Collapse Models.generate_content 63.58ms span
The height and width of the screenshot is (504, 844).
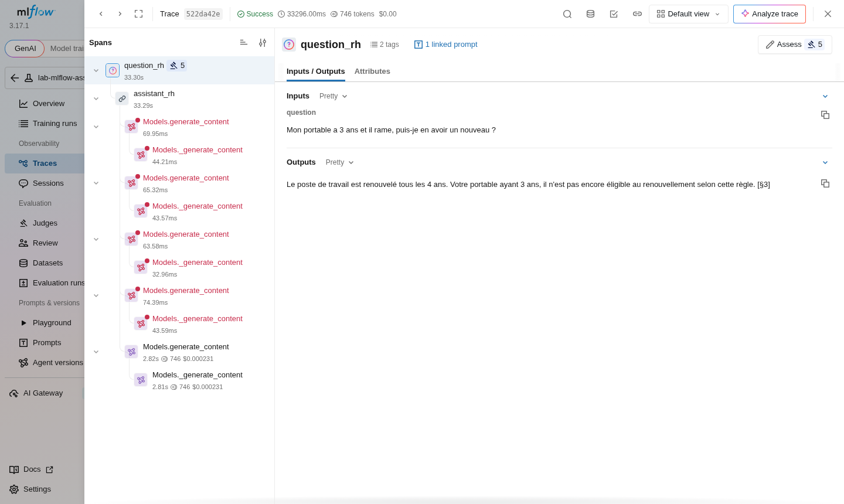pyautogui.click(x=96, y=239)
